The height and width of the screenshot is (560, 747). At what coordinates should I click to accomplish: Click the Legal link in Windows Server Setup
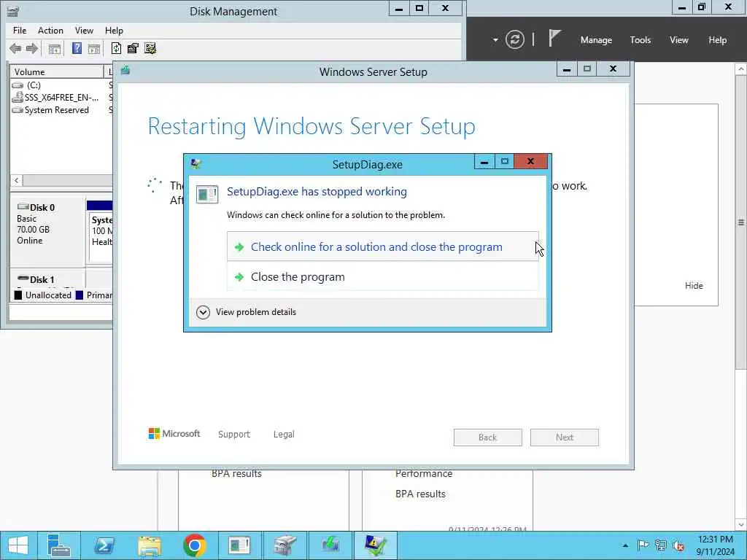pos(284,435)
